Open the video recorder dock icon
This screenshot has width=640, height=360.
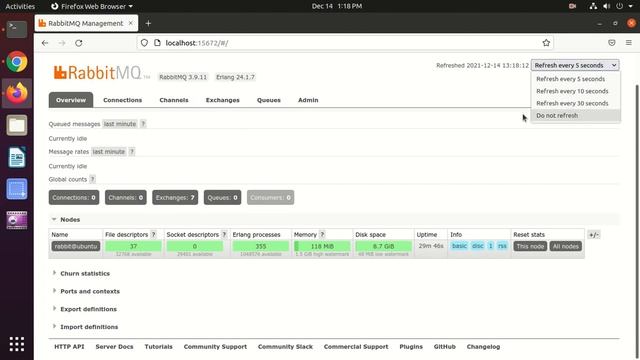pos(17,220)
